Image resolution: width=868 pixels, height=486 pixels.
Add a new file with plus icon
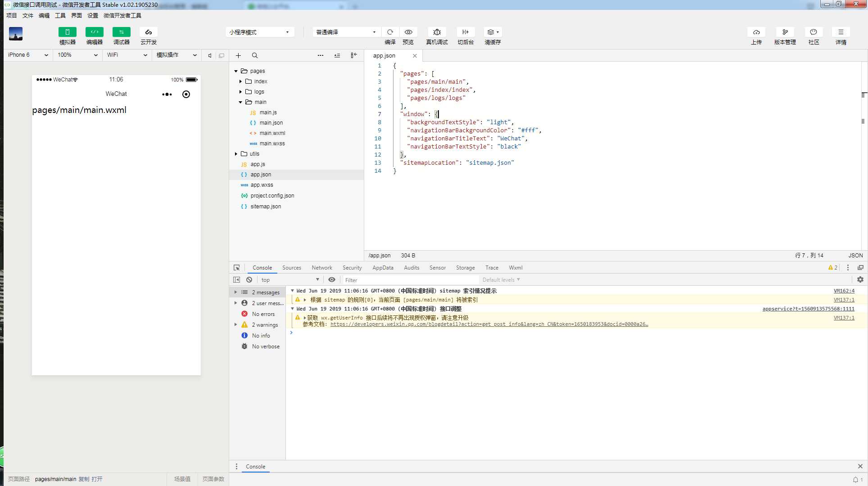(238, 55)
